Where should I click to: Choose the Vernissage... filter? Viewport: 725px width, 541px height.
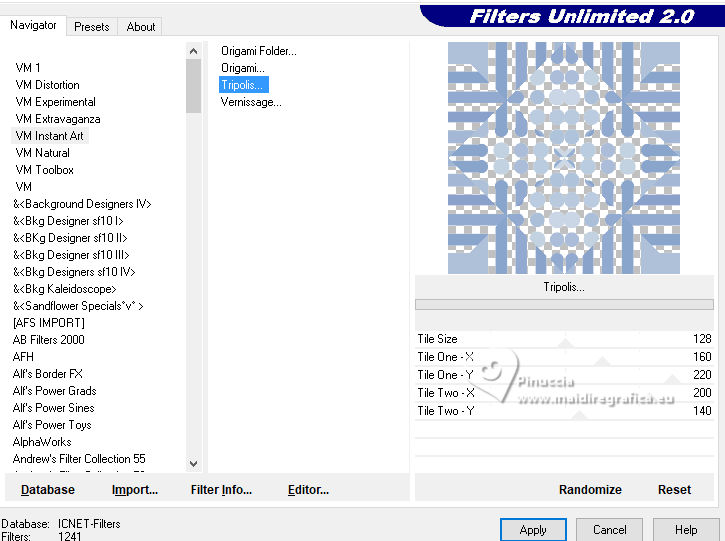tap(251, 102)
